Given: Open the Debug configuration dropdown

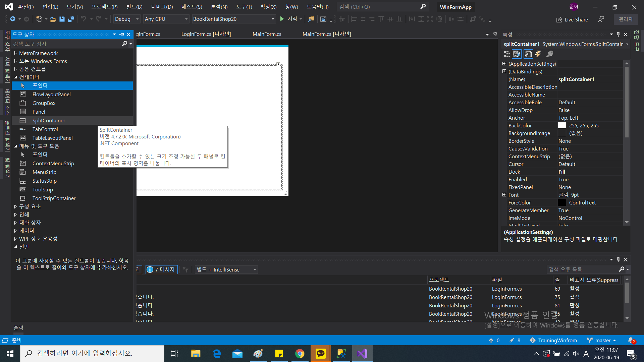Looking at the screenshot, I should tap(126, 19).
